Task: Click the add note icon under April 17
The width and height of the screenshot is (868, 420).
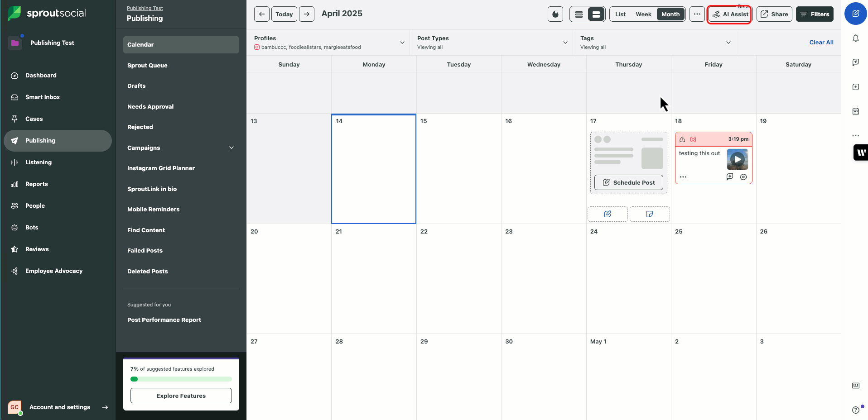Action: (650, 214)
